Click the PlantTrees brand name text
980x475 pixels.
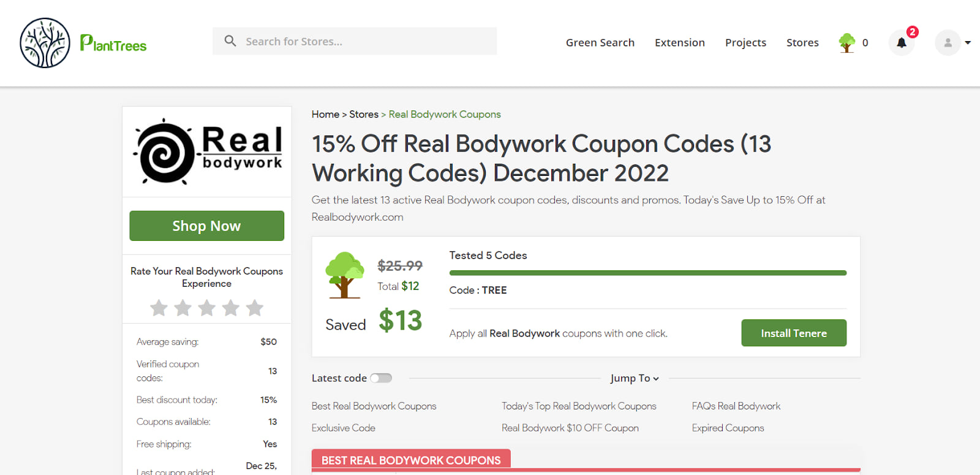(x=113, y=44)
